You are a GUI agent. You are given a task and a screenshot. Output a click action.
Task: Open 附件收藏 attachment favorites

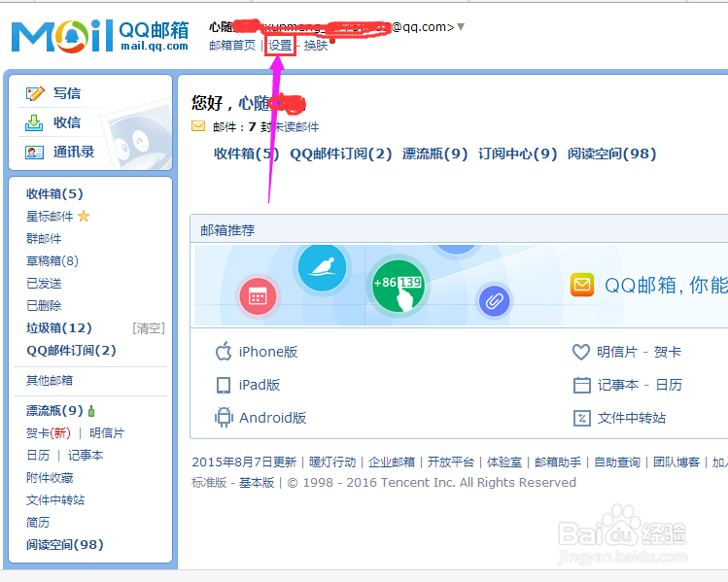(x=50, y=478)
